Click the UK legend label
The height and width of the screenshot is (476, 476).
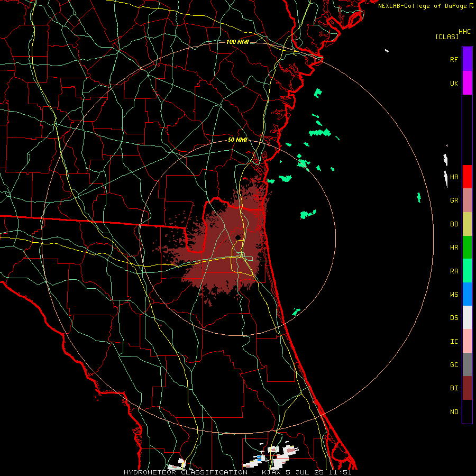[x=454, y=83]
